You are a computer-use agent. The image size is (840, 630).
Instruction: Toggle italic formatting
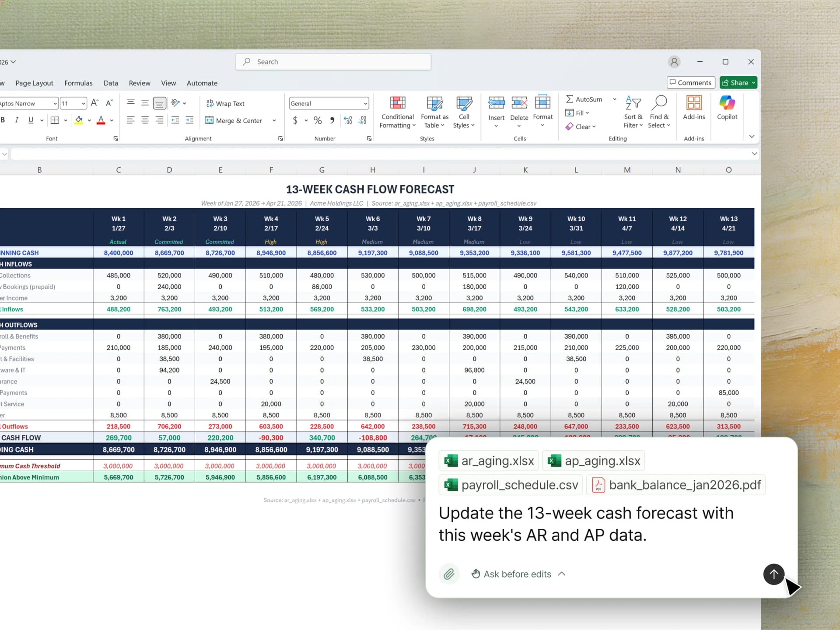coord(17,120)
